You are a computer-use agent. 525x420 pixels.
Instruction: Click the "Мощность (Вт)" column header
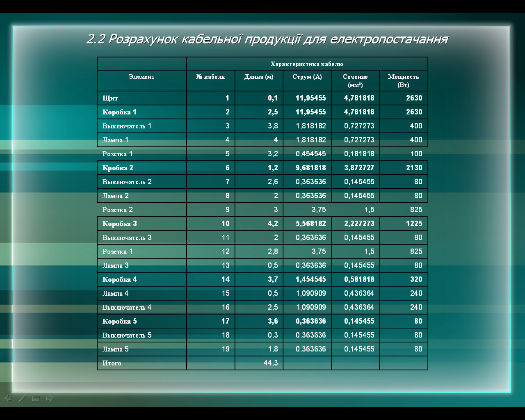(x=404, y=81)
